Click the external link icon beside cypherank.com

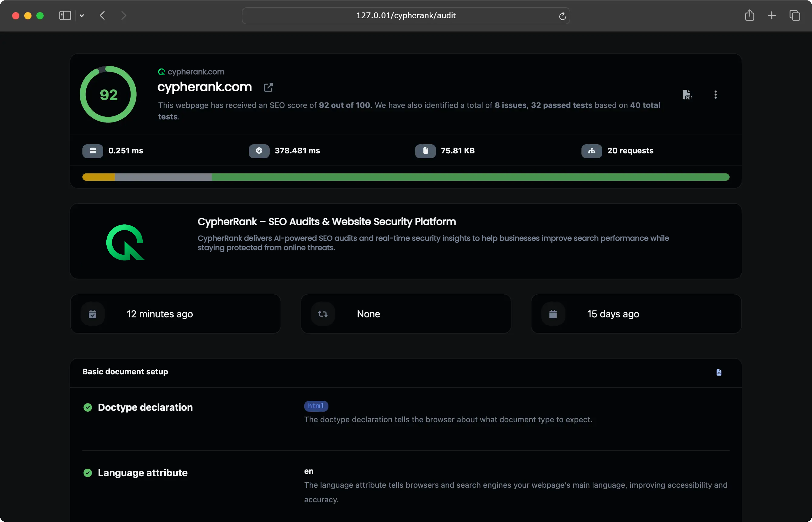tap(268, 87)
